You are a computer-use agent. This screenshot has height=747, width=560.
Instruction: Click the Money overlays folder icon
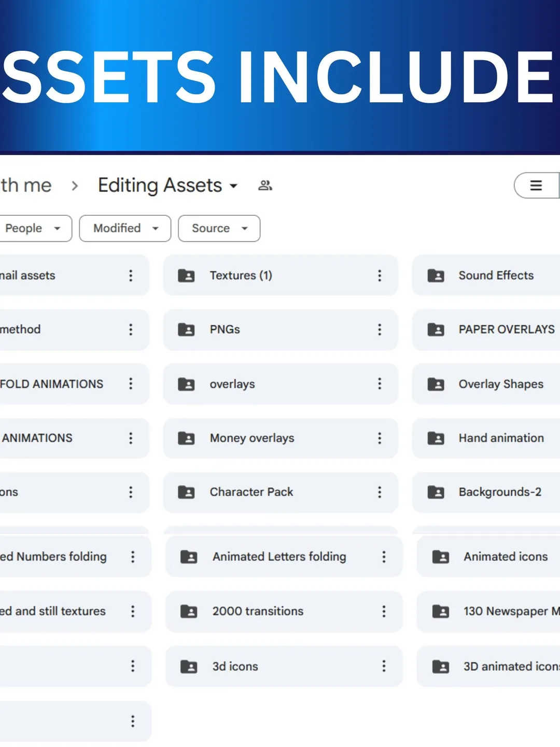point(186,438)
